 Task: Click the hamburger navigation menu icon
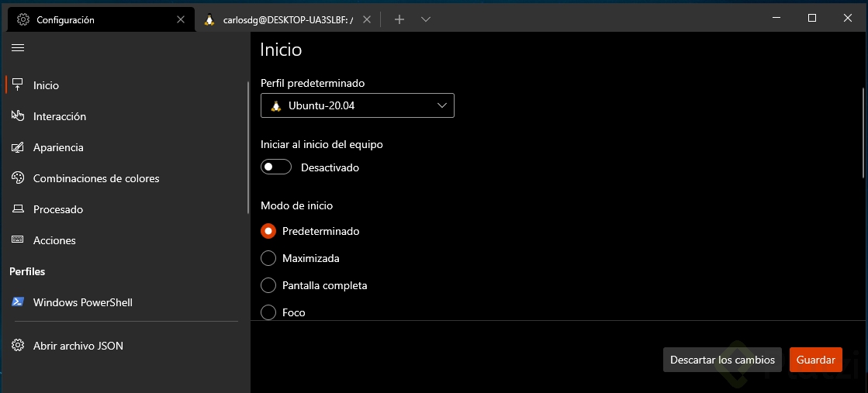pyautogui.click(x=18, y=48)
